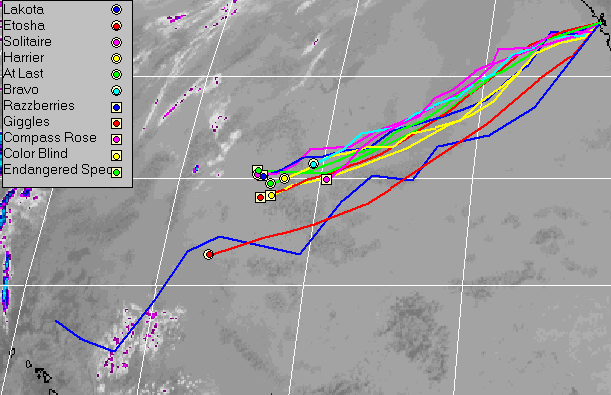Screen dimensions: 611x395
Task: Select Etosha's red circle legend icon
Action: 116,26
